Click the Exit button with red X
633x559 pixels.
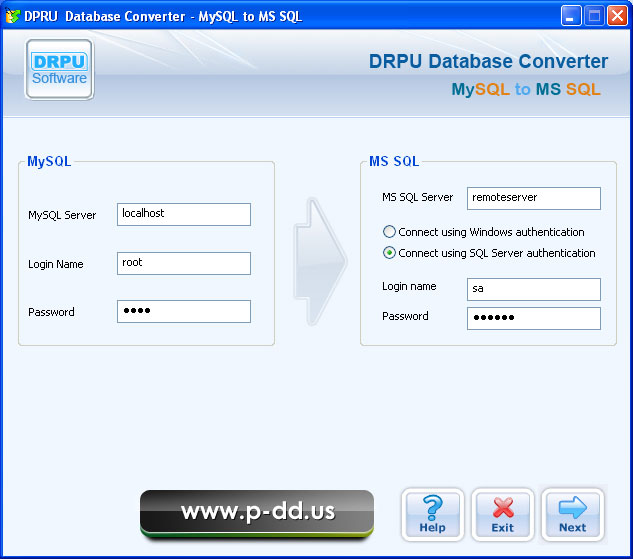click(x=503, y=515)
